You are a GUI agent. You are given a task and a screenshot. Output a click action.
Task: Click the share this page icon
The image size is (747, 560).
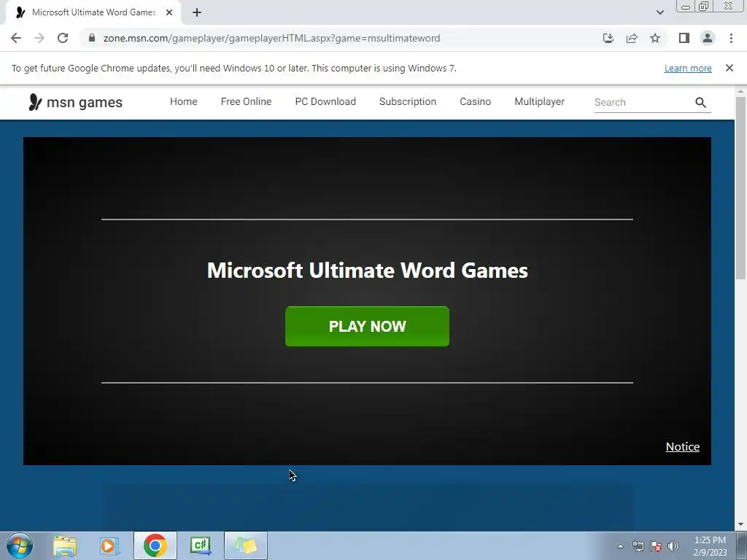pos(632,38)
